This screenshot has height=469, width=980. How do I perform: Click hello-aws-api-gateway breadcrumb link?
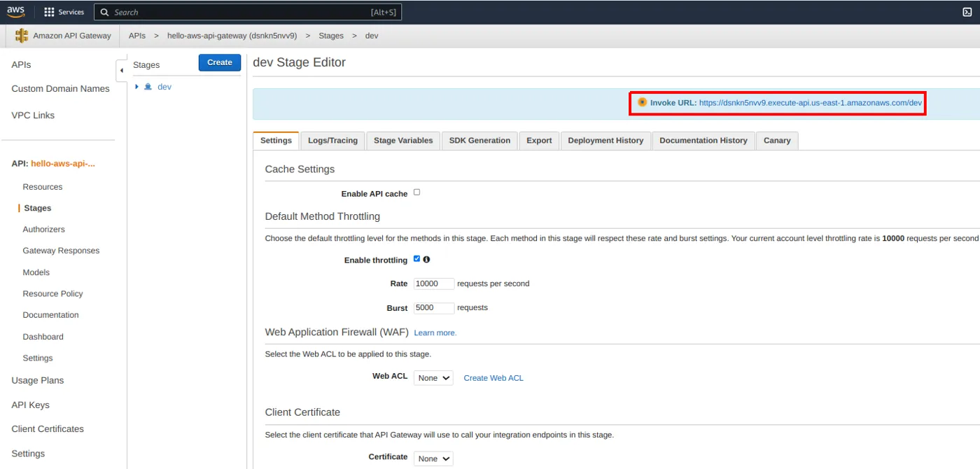coord(232,36)
